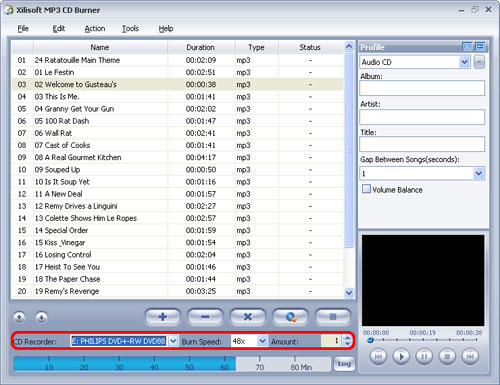Select track '05 100 Rat Dash'
This screenshot has width=500, height=385.
[178, 121]
